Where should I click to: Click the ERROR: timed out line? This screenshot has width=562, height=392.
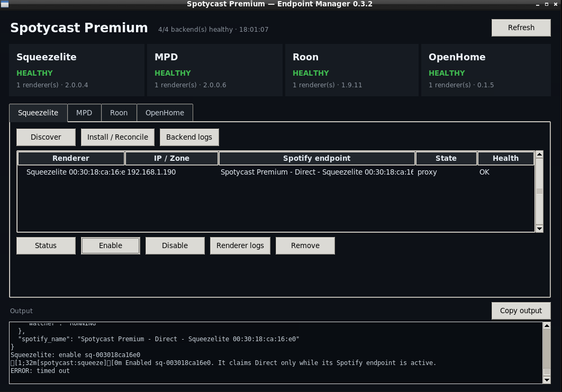pos(40,371)
